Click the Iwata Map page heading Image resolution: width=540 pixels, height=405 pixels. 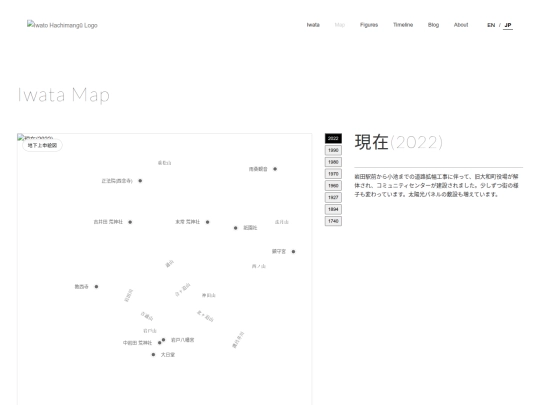(x=64, y=95)
